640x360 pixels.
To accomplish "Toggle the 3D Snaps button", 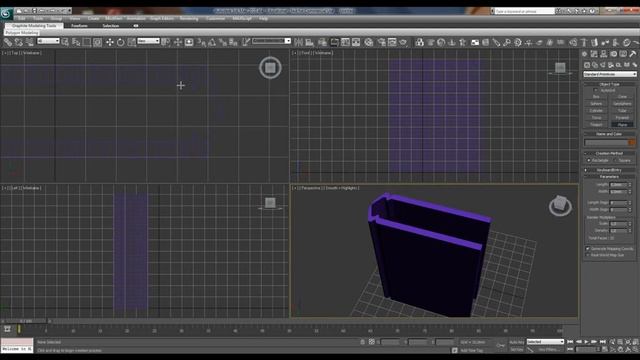I will point(201,42).
